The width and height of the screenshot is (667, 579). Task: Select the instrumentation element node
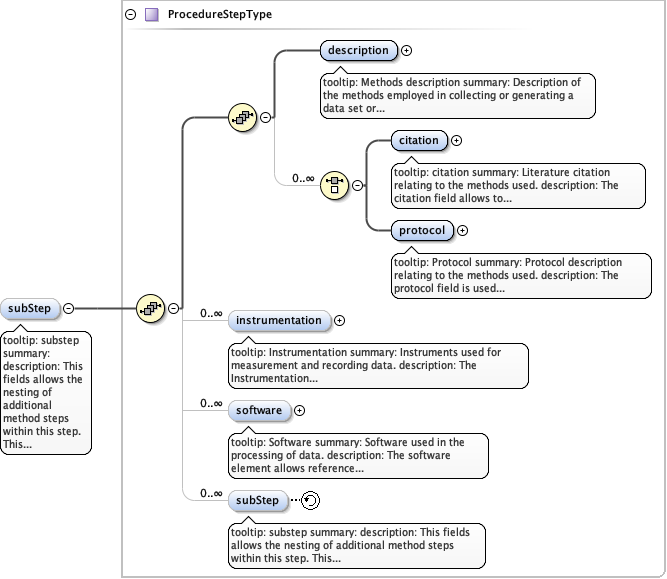pos(279,321)
